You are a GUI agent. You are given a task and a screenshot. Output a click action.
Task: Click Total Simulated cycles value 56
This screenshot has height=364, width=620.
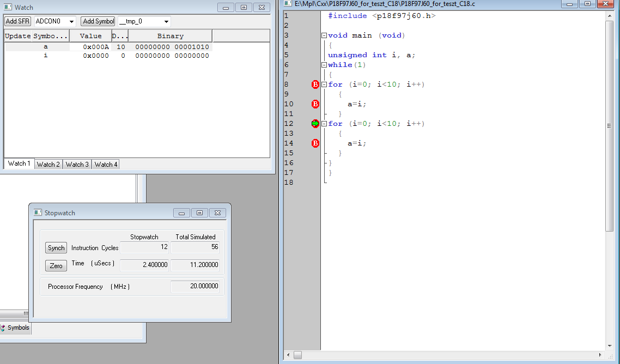point(195,247)
